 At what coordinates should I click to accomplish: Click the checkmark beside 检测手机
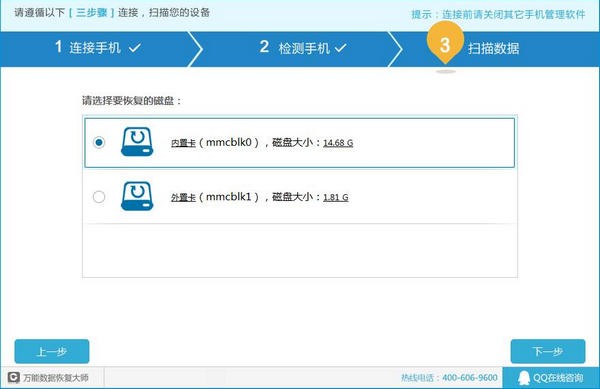[x=341, y=48]
